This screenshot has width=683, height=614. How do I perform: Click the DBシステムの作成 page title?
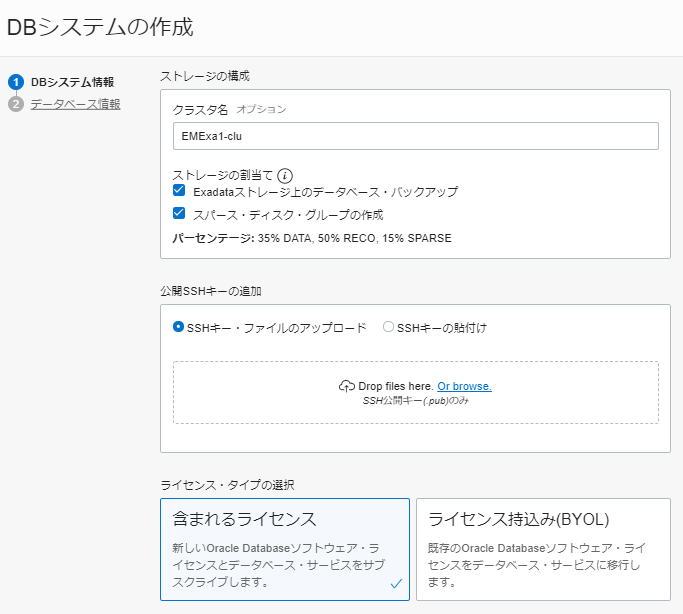pyautogui.click(x=100, y=27)
